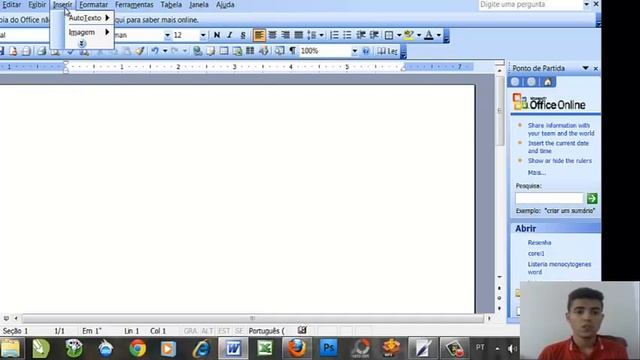The height and width of the screenshot is (360, 640).
Task: Align text right
Action: pyautogui.click(x=285, y=35)
